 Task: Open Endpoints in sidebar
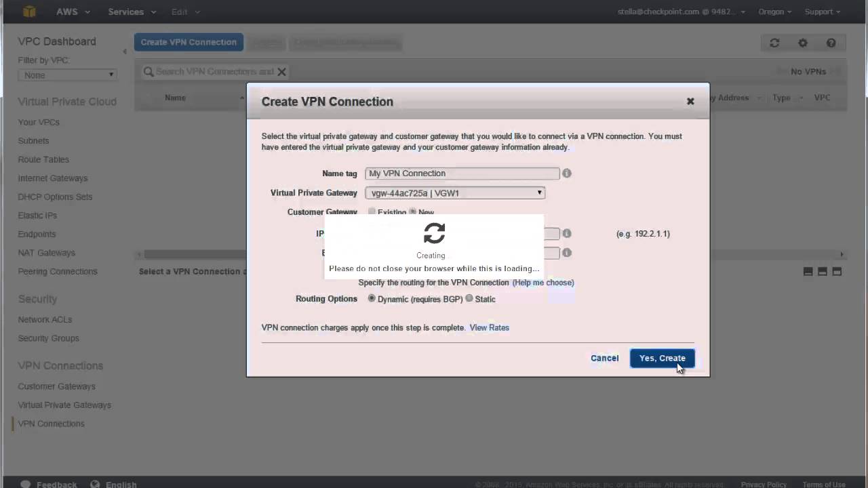click(37, 234)
